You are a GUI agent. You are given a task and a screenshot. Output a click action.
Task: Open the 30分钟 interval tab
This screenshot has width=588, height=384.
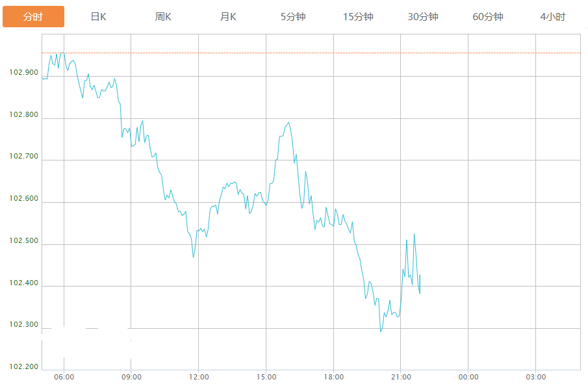pos(423,17)
